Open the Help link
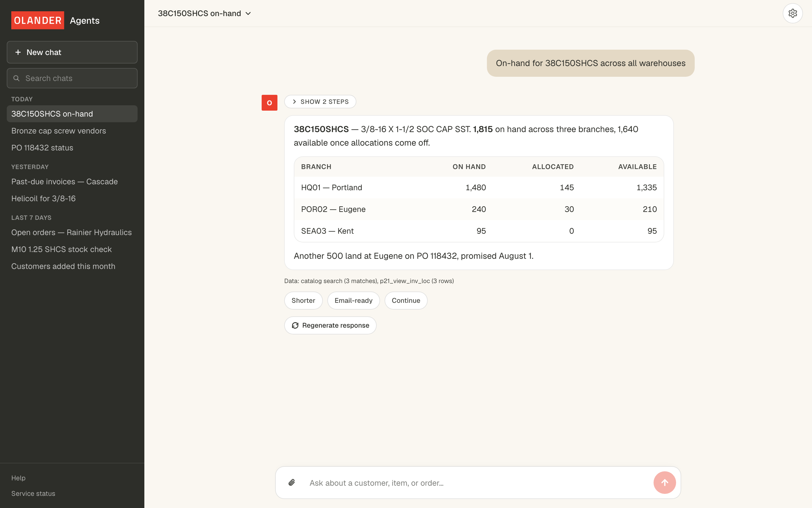Screen dimensions: 812x508 click(x=18, y=478)
